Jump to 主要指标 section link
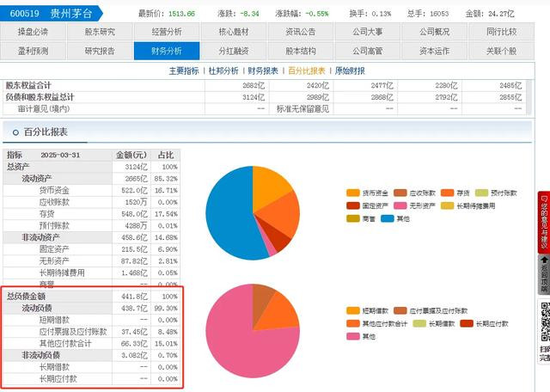This screenshot has height=392, width=550. 184,70
